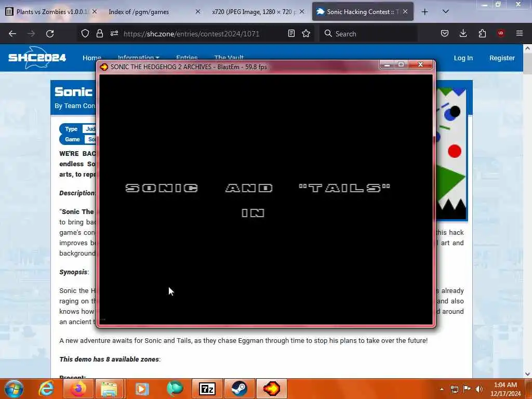Expand the Information dropdown menu

[x=138, y=58]
